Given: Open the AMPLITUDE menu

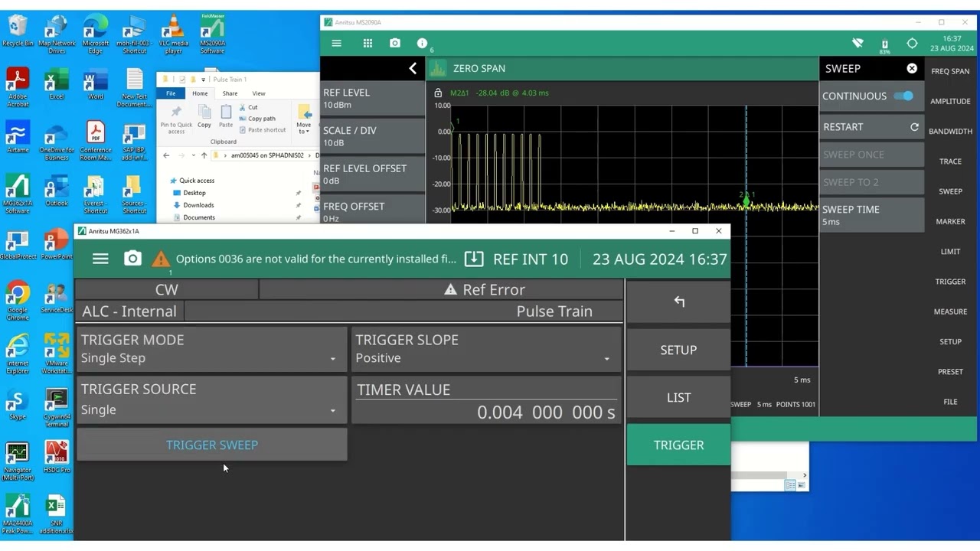Looking at the screenshot, I should [950, 101].
